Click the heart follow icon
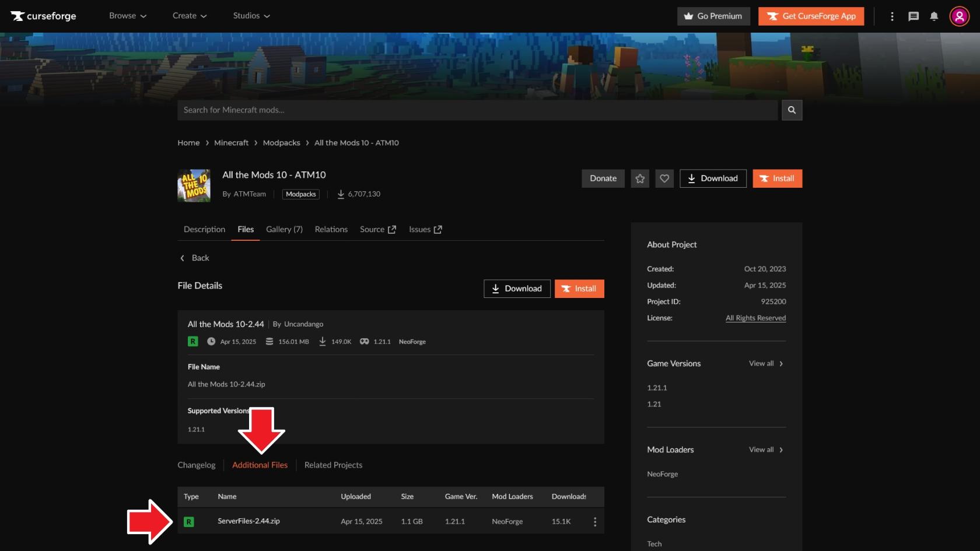980x551 pixels. pos(664,178)
